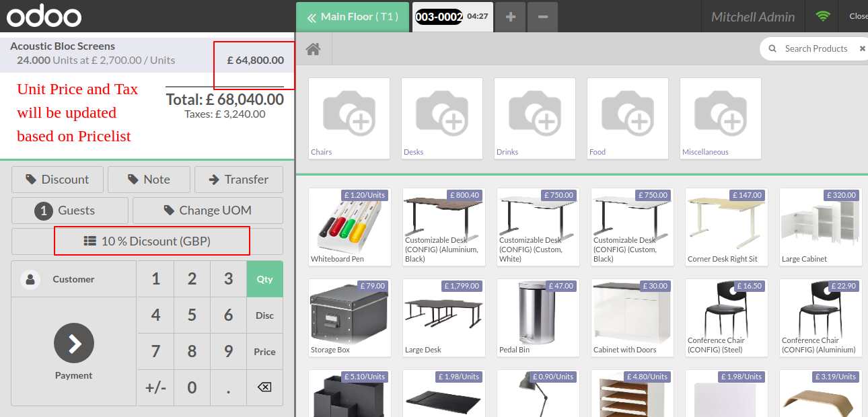Click numpad key 0
Screen dimensions: 868x417
click(192, 387)
